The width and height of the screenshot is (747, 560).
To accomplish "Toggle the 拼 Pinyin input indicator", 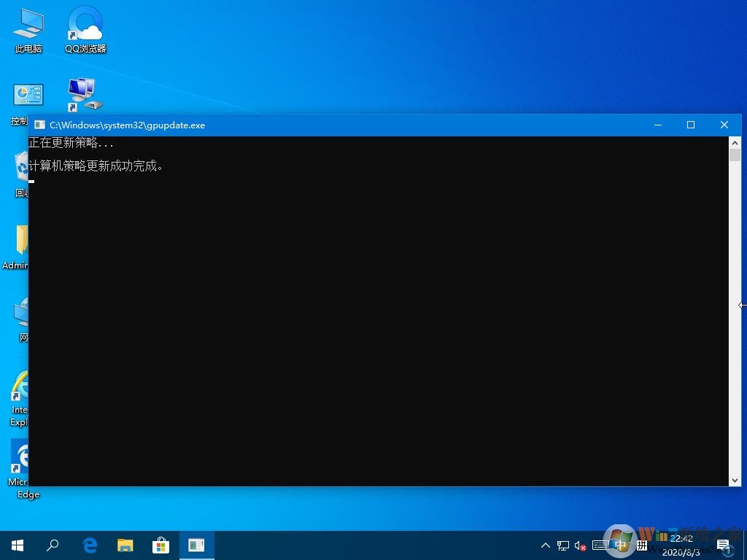I will (641, 545).
